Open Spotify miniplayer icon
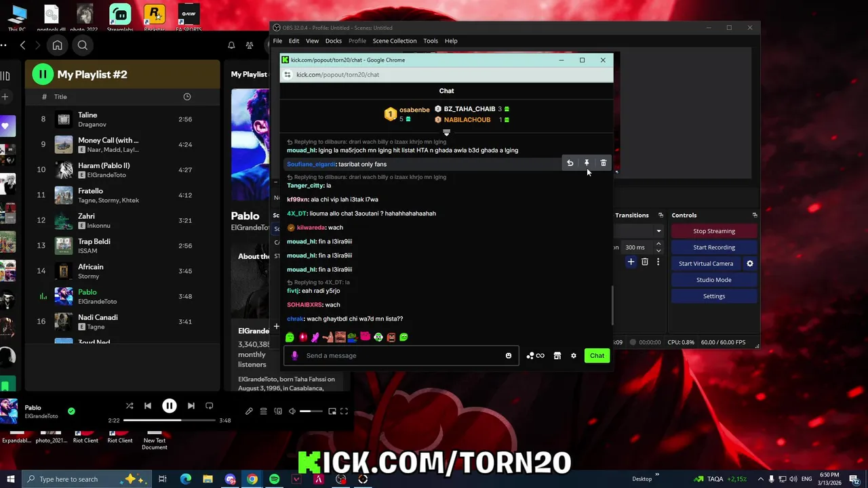Image resolution: width=868 pixels, height=488 pixels. click(x=332, y=411)
